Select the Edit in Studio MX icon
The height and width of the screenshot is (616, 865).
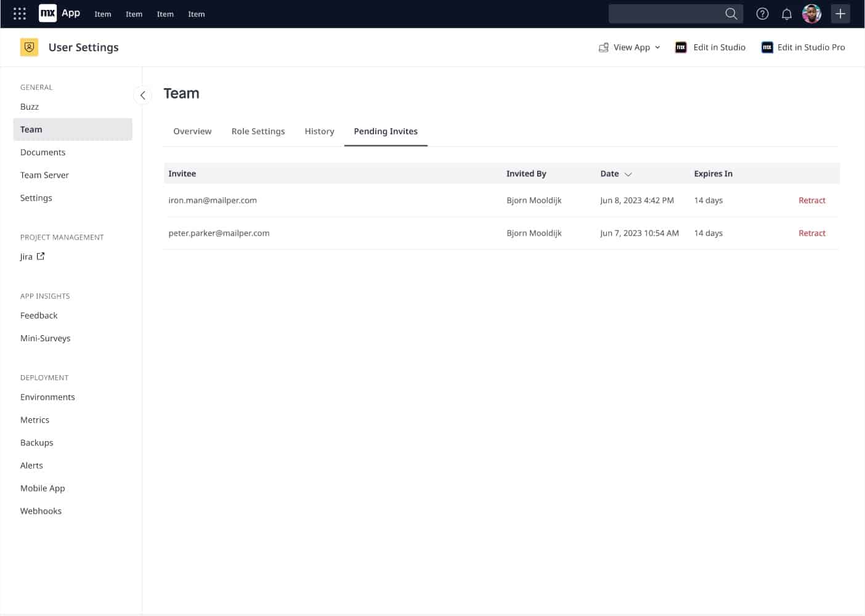pos(680,47)
